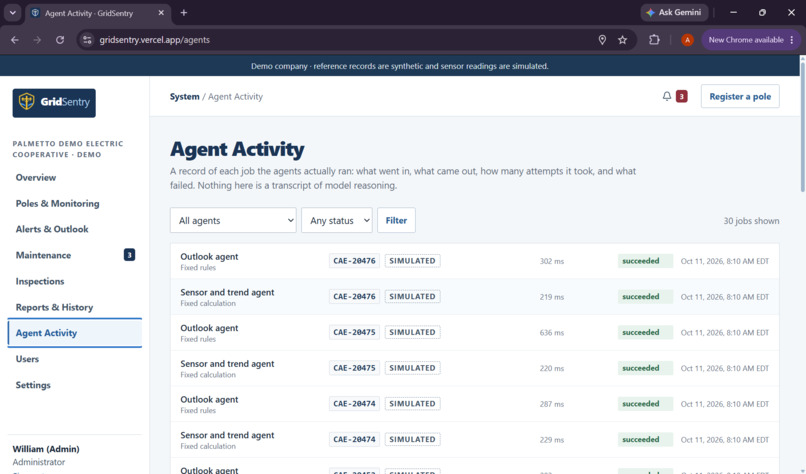The height and width of the screenshot is (474, 806).
Task: Open Sensor and trend agent 220 ms job
Action: coord(474,368)
